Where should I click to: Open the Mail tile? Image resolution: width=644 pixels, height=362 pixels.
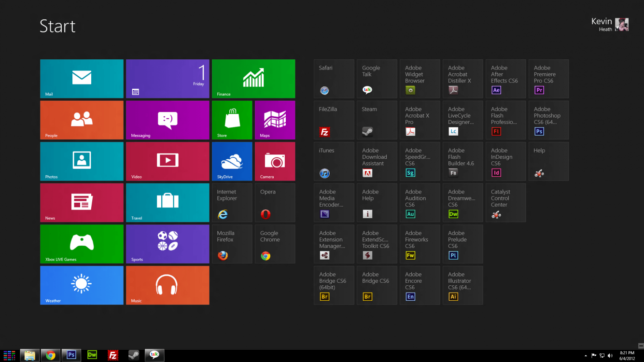[82, 79]
